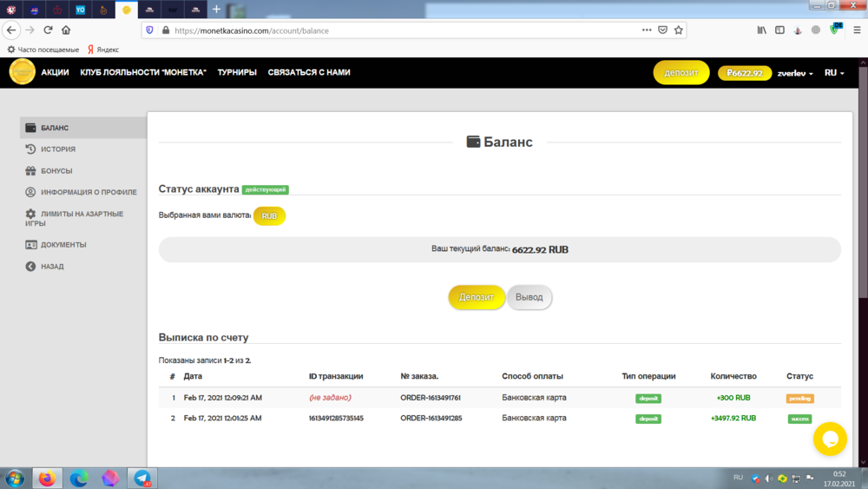Click ORDER-1613491761 order number
The image size is (868, 489).
pos(431,398)
